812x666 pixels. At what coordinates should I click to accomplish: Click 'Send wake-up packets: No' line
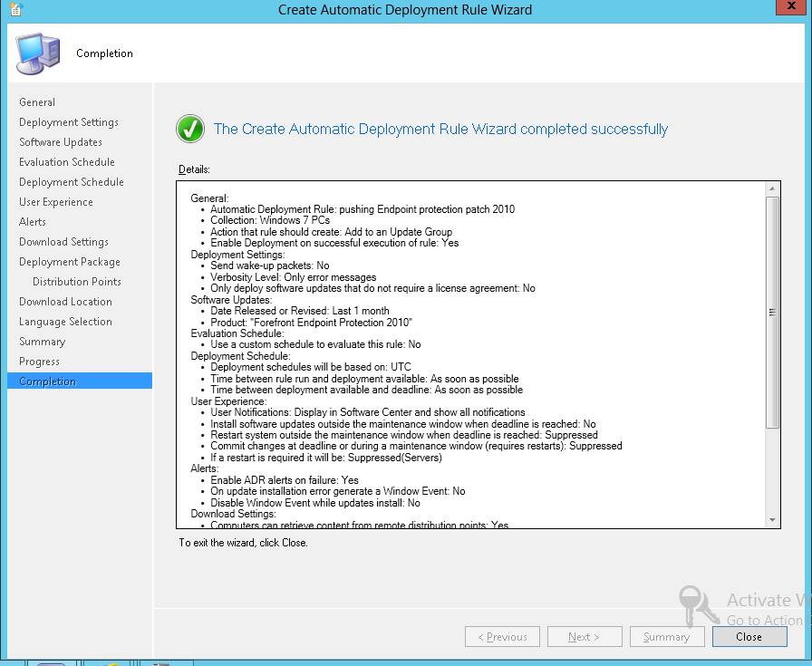pyautogui.click(x=270, y=265)
